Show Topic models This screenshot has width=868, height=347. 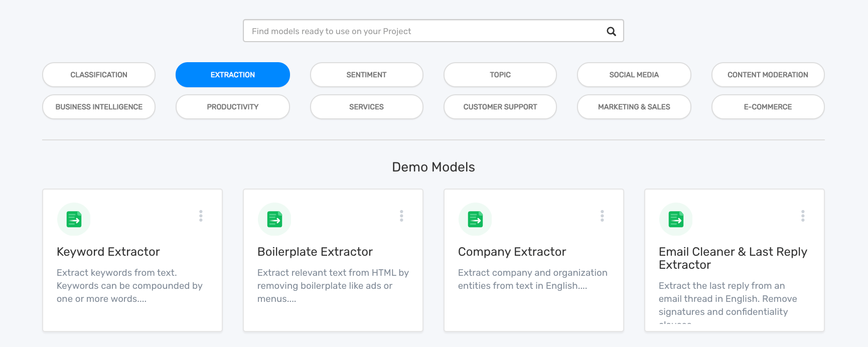[x=500, y=75]
